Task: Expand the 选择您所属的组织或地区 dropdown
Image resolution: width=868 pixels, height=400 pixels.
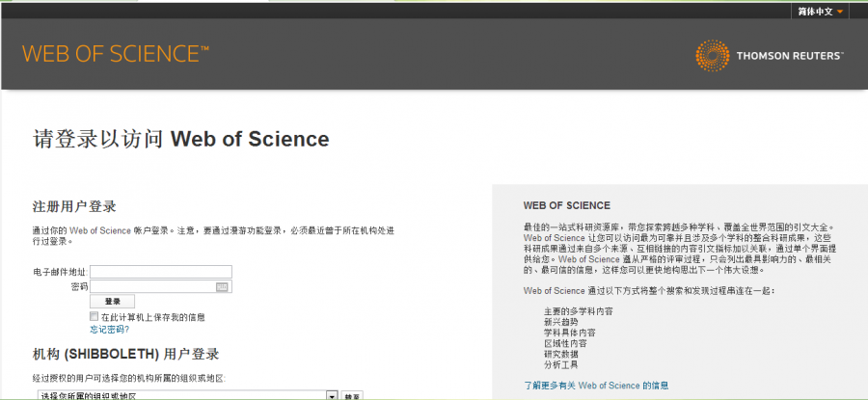Action: [x=188, y=395]
